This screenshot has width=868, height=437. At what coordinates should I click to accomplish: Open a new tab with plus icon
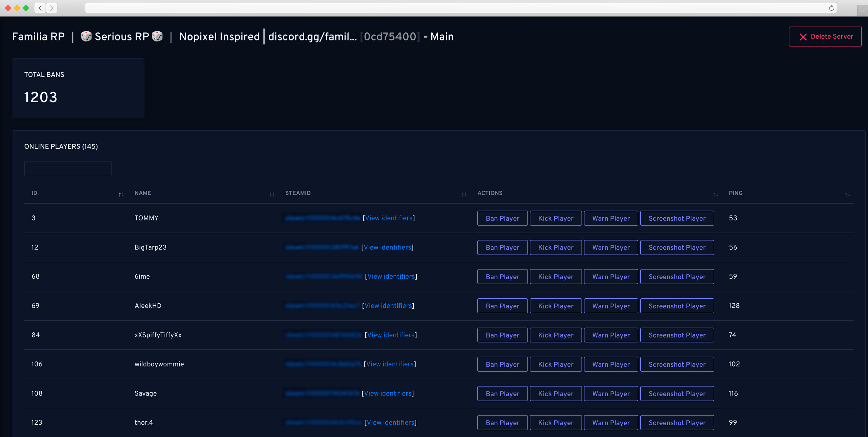point(862,11)
